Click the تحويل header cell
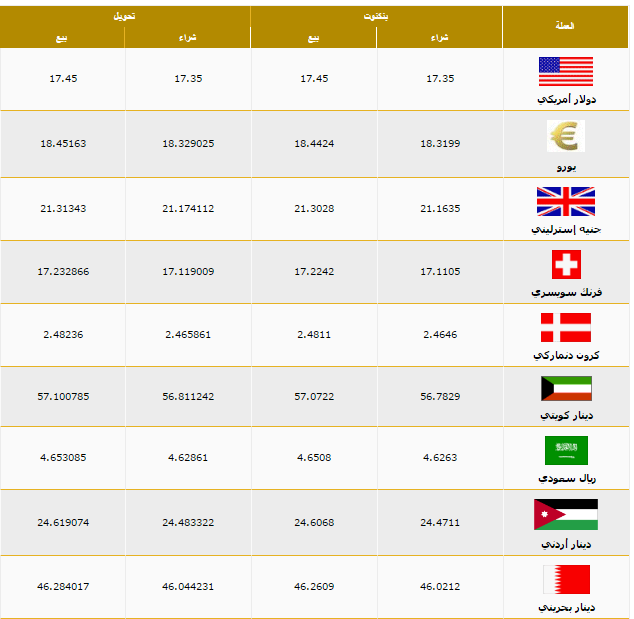 click(125, 17)
